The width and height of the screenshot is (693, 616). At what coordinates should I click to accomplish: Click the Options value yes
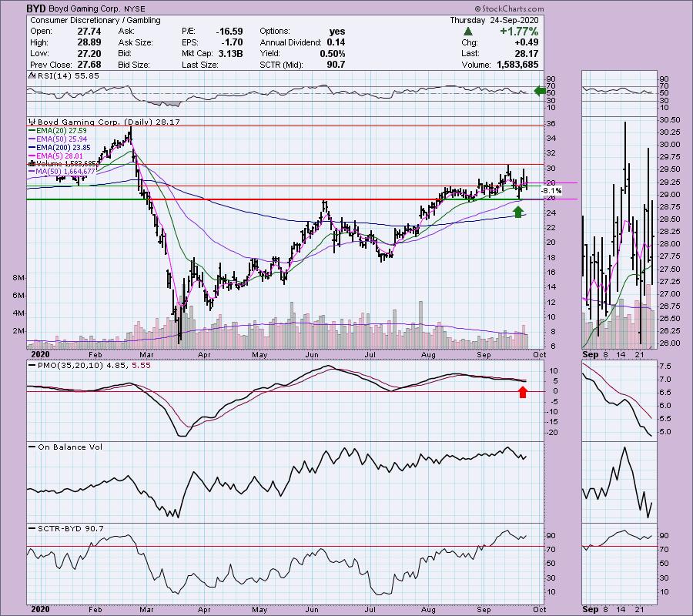[x=337, y=32]
